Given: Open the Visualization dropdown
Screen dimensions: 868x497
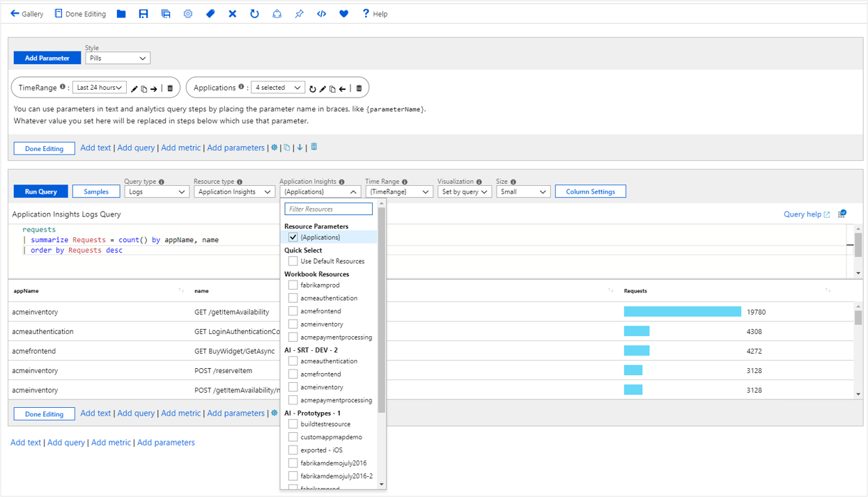Looking at the screenshot, I should click(464, 191).
